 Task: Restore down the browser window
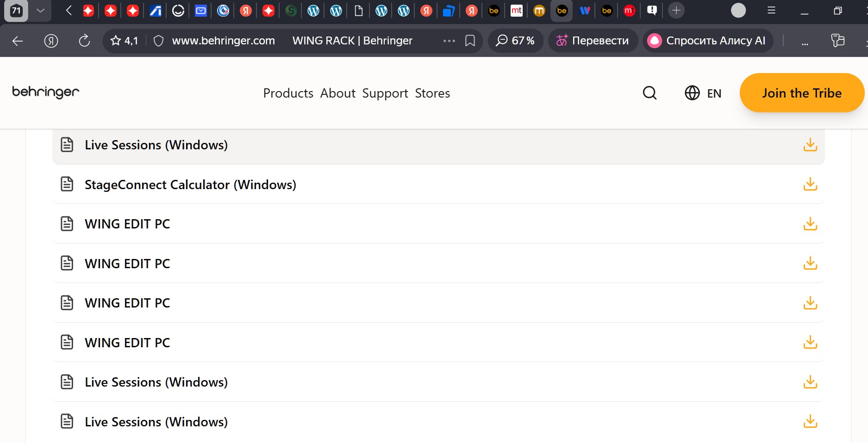point(837,11)
